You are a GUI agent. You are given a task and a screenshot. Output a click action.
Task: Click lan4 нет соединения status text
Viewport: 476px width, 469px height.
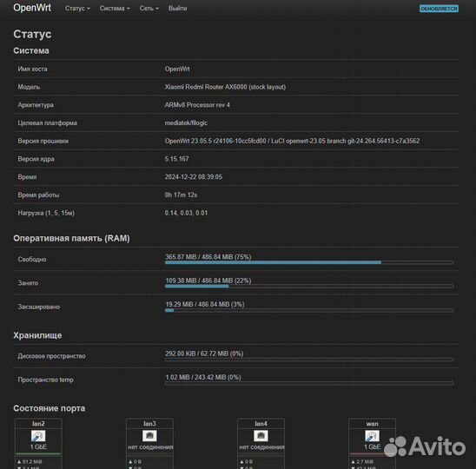point(261,447)
